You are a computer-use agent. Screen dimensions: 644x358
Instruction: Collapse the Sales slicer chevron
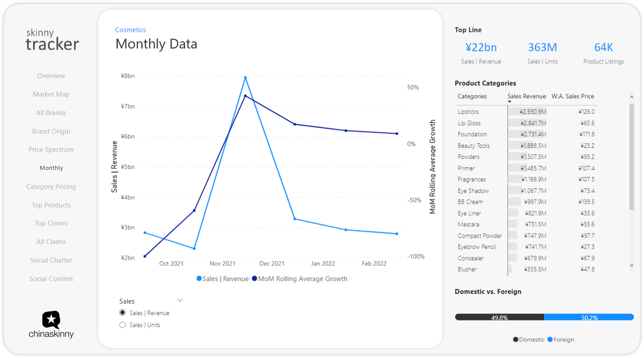180,301
